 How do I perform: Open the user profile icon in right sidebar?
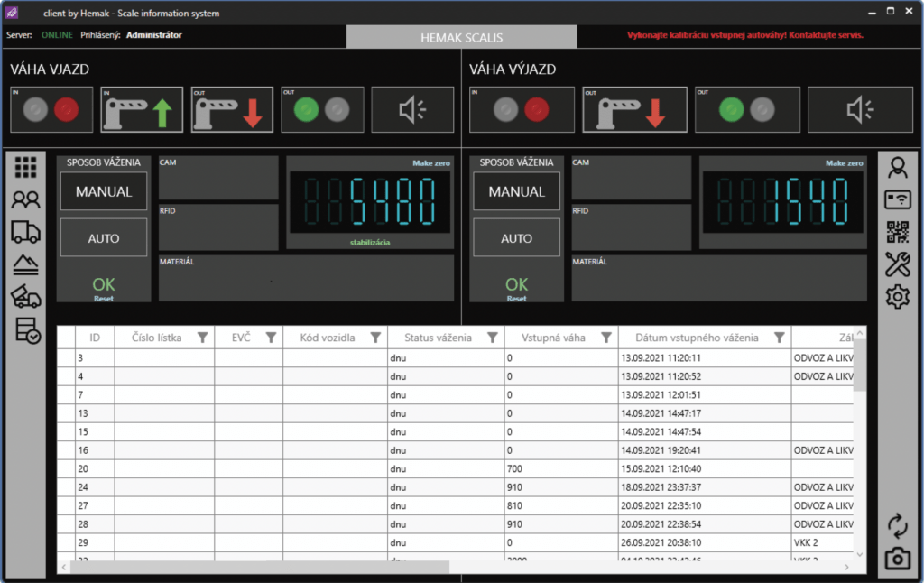pos(898,168)
